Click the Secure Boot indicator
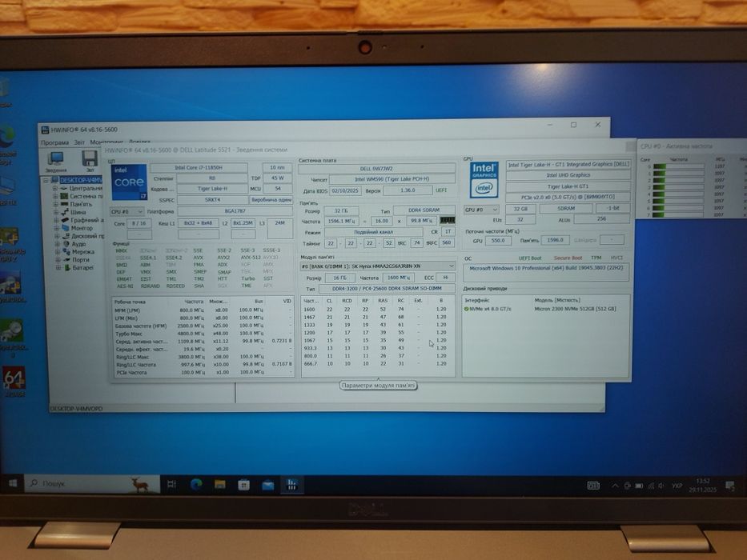 coord(568,258)
